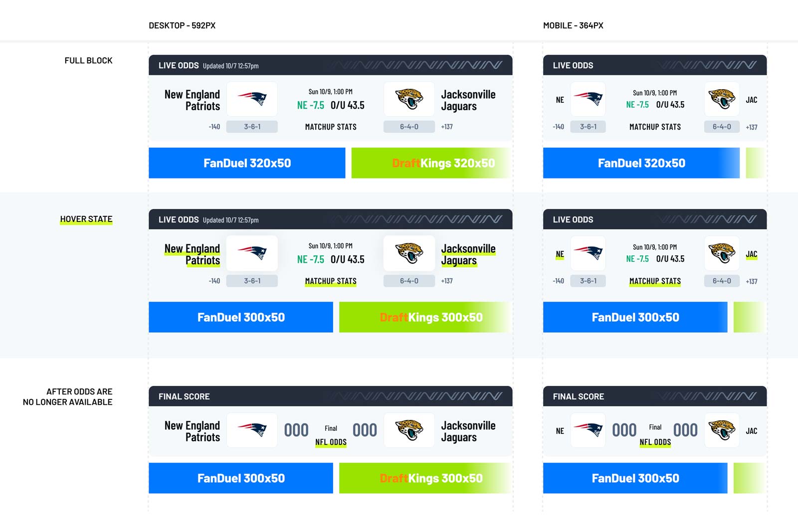Follow the NFL Odds link in the desktop Final Score block

click(x=331, y=442)
